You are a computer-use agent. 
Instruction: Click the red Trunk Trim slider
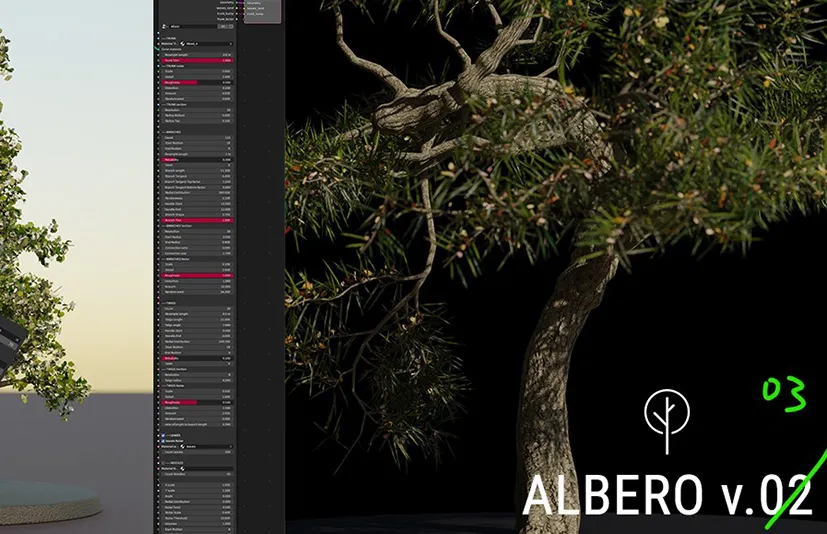[197, 60]
